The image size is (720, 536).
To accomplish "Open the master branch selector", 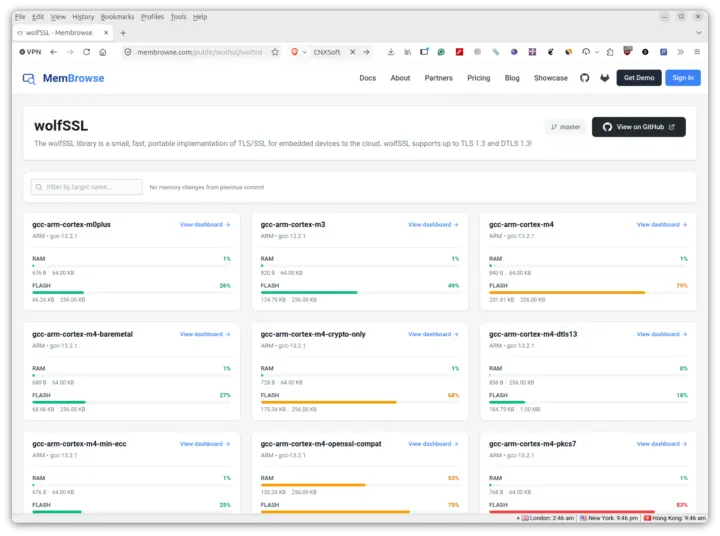I will [566, 127].
